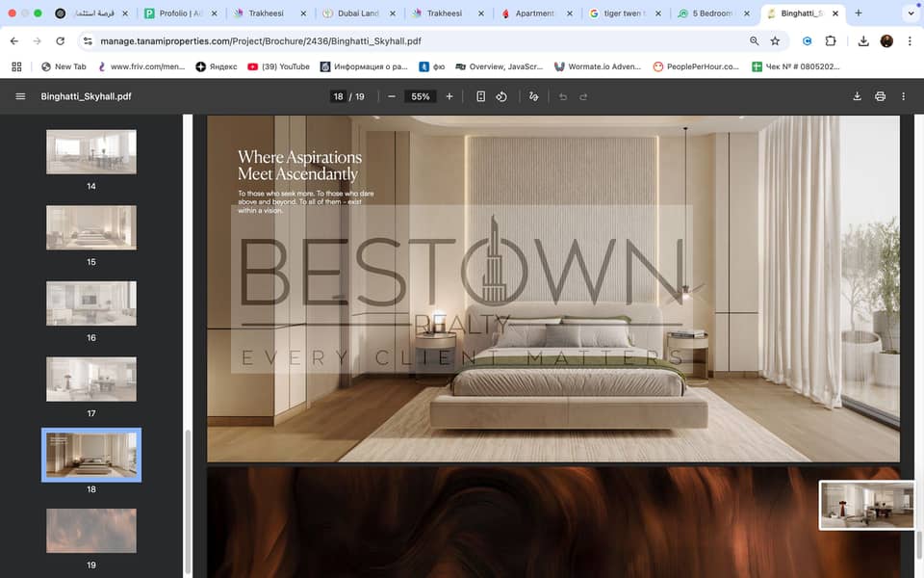Expand the tab search dropdown arrow

[x=911, y=13]
